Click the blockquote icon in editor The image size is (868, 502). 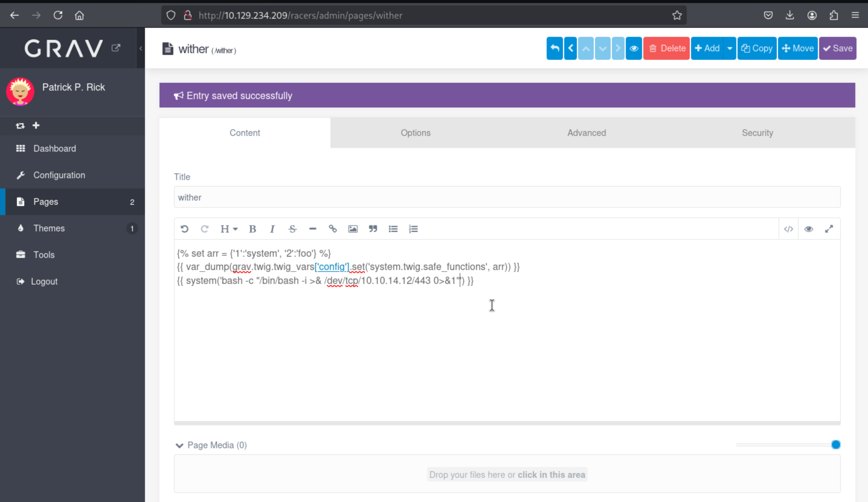(373, 229)
